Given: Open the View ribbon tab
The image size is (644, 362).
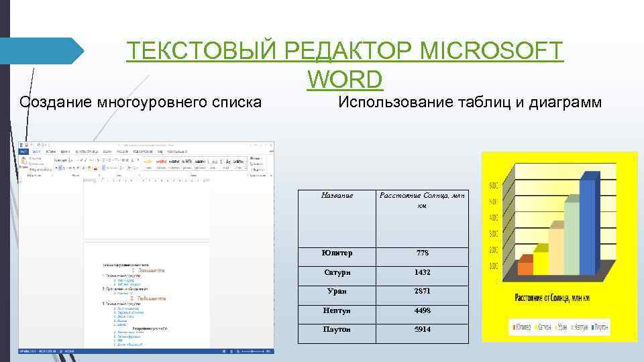Looking at the screenshot, I should pos(160,152).
